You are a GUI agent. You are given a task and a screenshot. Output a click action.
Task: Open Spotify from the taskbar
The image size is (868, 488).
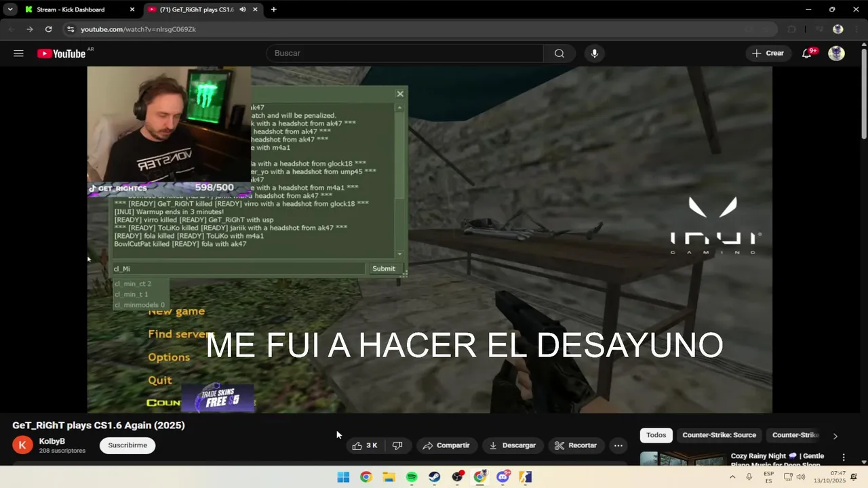tap(412, 477)
